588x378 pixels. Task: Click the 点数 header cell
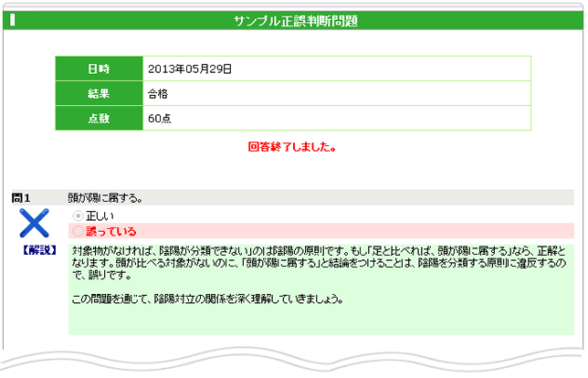(99, 118)
